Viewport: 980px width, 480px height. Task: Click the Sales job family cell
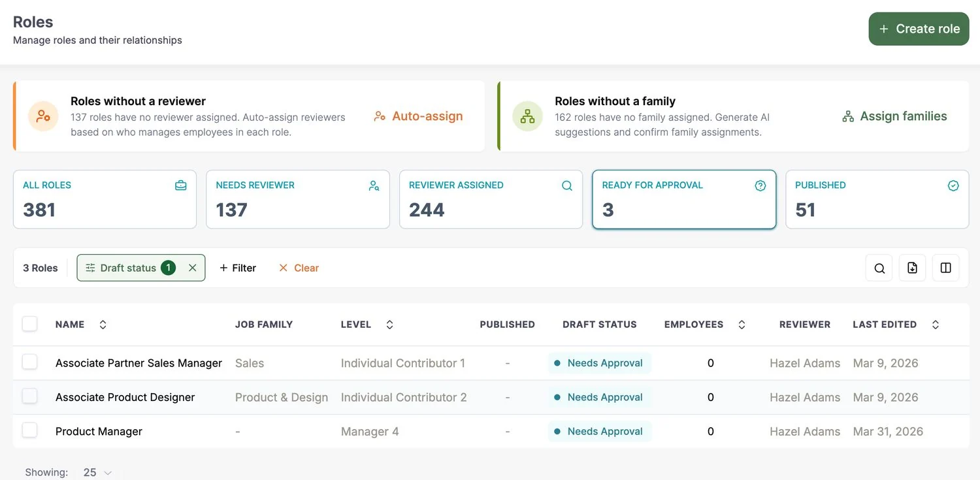[250, 363]
